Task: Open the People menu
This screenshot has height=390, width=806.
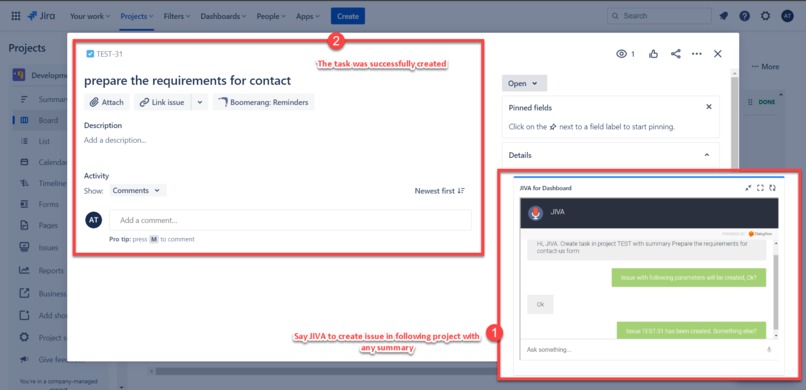Action: click(271, 16)
